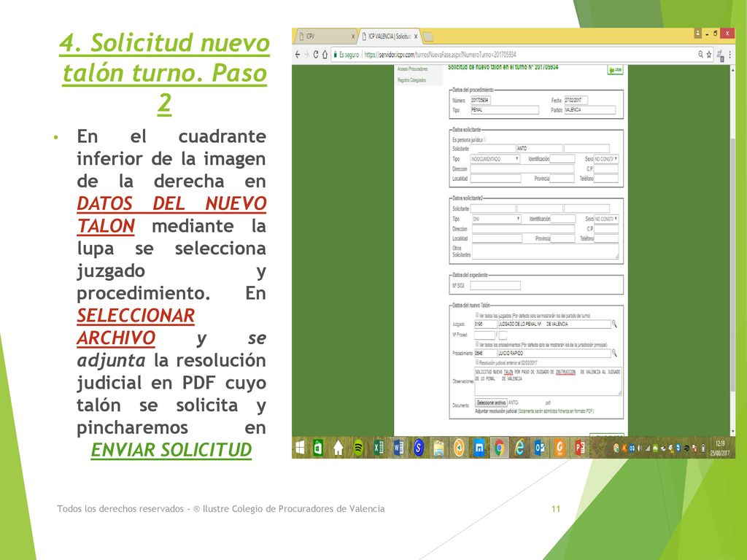The image size is (747, 560).
Task: Tick the 'Es persona jurídica' checkbox
Action: point(485,139)
